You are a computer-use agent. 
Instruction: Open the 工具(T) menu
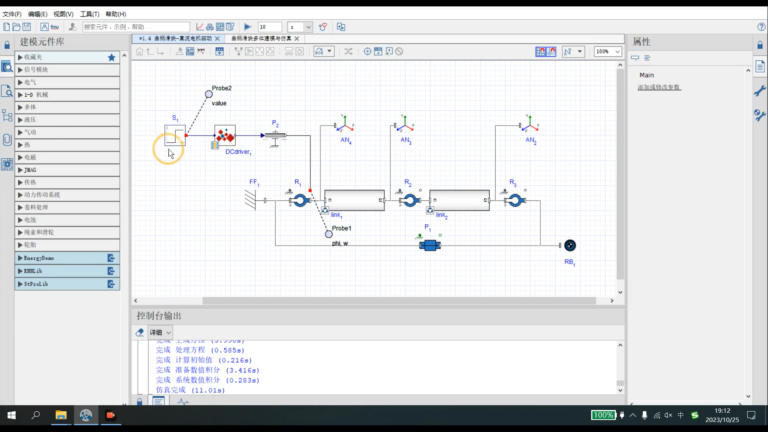(90, 14)
